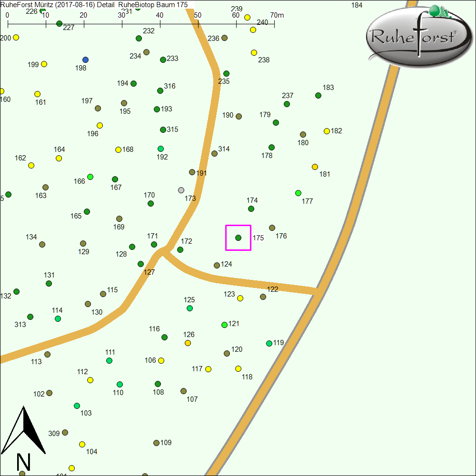Select the teal tree marker 192
Image resolution: width=476 pixels, height=476 pixels.
[x=160, y=149]
